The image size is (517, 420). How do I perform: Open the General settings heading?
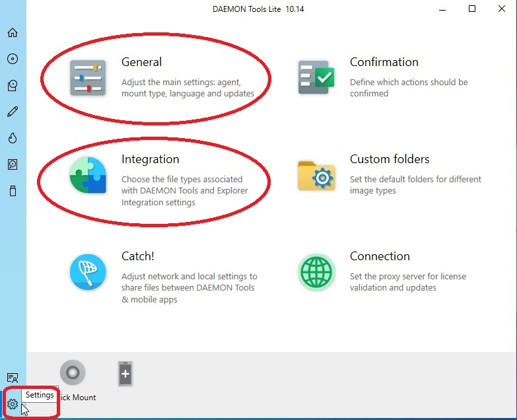point(141,62)
